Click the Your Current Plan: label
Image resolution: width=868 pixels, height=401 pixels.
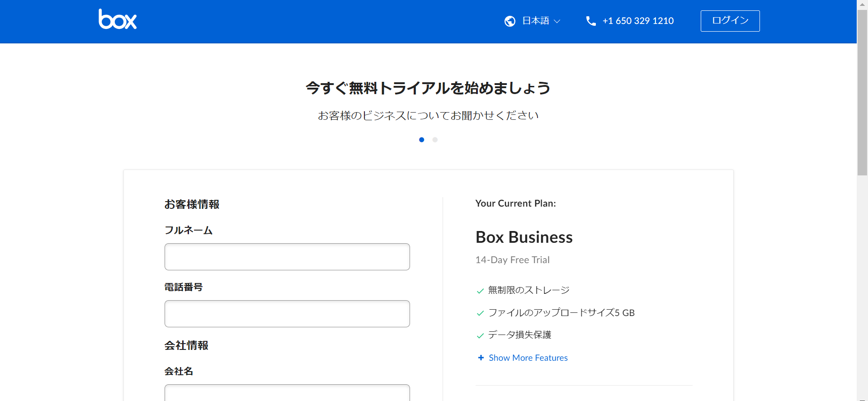[x=515, y=203]
